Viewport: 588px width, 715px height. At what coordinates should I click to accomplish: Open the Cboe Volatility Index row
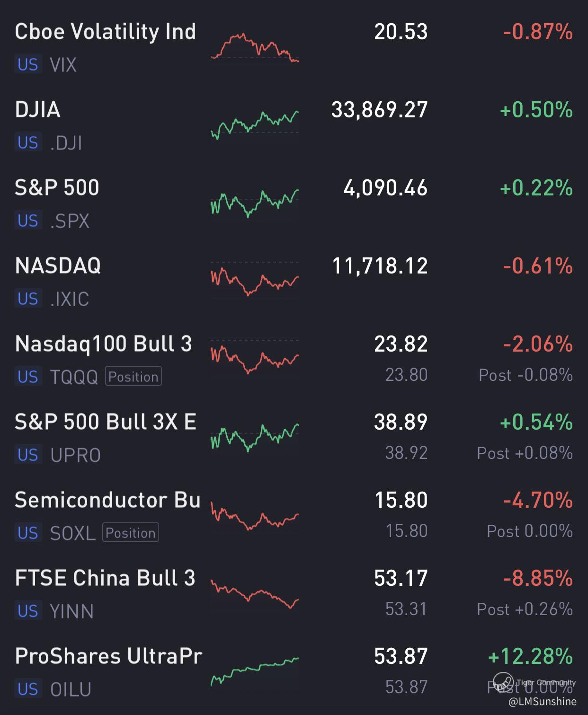tap(105, 32)
